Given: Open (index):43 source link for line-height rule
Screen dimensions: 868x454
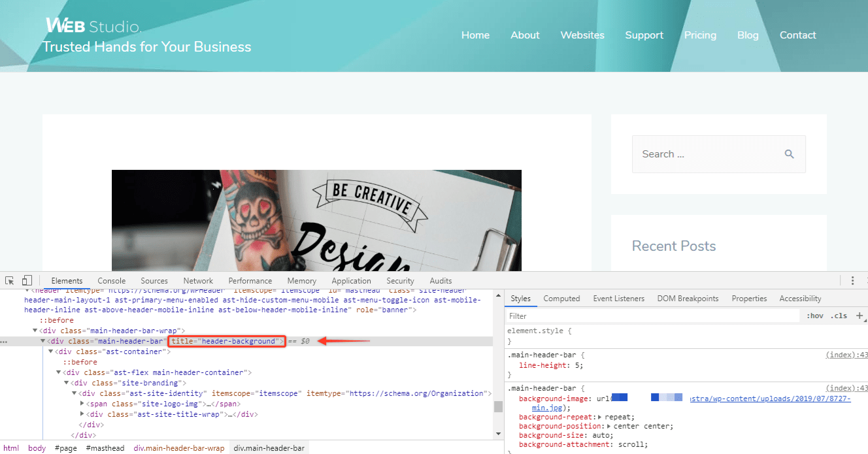Looking at the screenshot, I should (x=846, y=355).
